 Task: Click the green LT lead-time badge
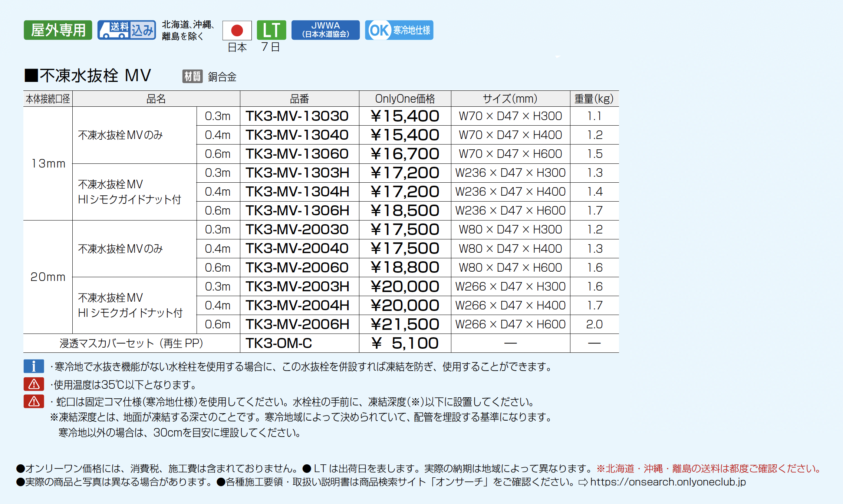pos(271,30)
